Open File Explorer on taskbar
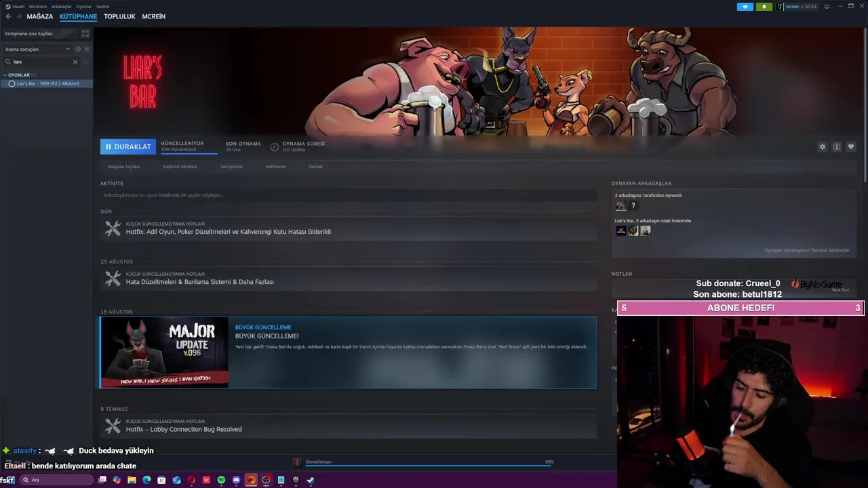 [x=132, y=480]
